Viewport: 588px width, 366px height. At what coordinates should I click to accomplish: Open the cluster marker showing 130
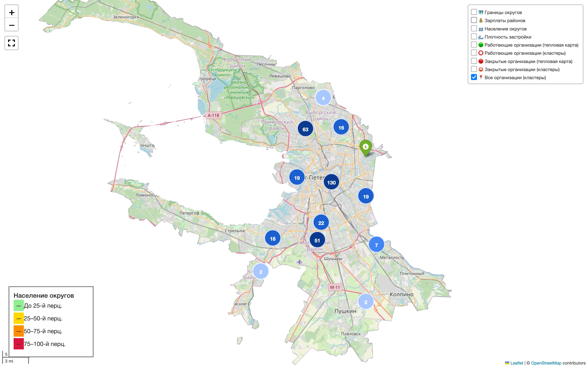tap(331, 183)
